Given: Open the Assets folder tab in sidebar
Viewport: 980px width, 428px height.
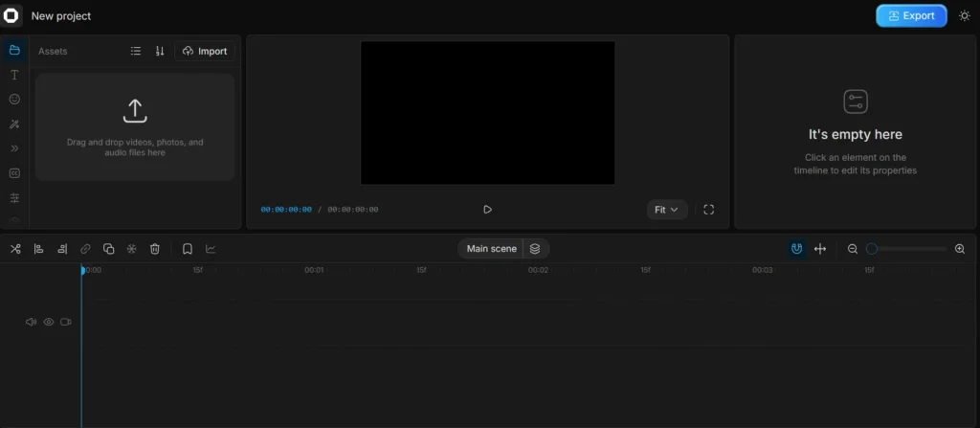Looking at the screenshot, I should point(14,50).
